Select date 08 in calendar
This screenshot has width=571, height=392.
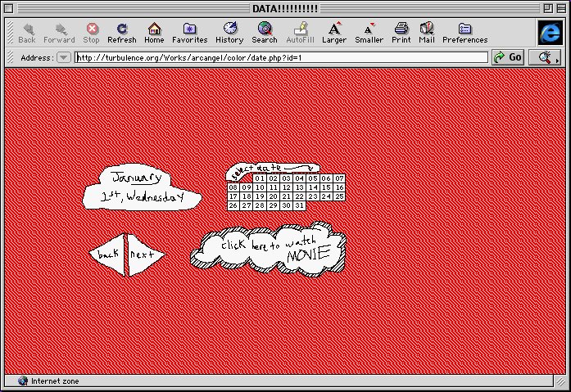(x=233, y=187)
